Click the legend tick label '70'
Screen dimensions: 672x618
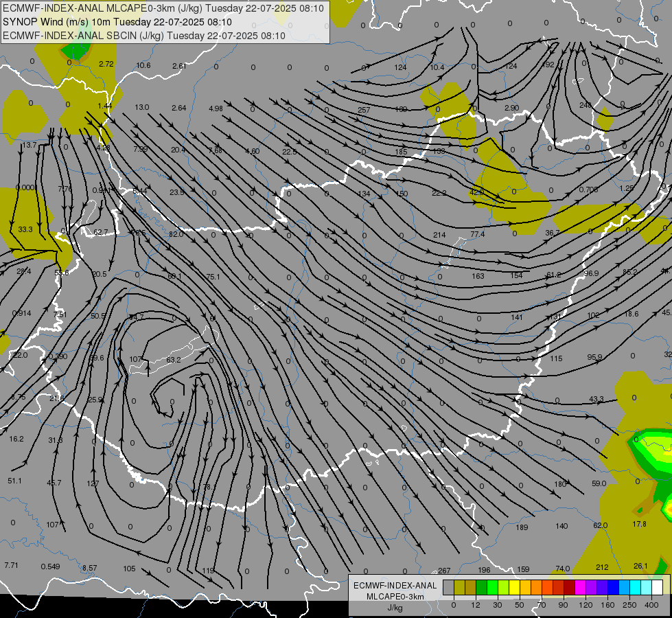point(542,605)
